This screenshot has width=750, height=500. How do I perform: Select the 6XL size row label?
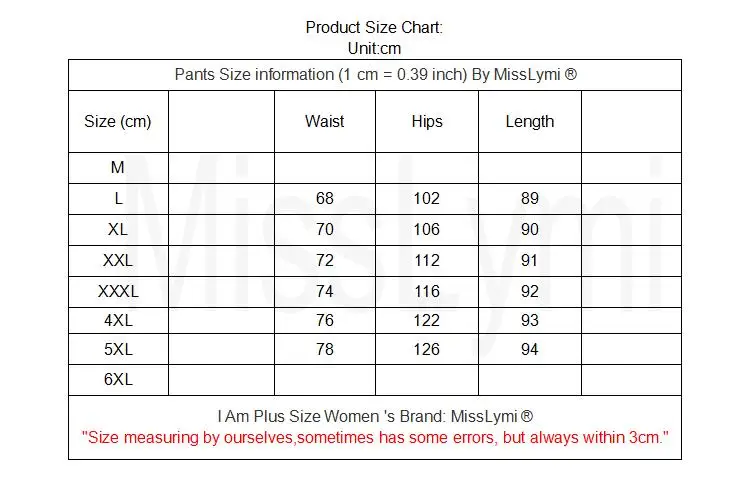tap(118, 379)
